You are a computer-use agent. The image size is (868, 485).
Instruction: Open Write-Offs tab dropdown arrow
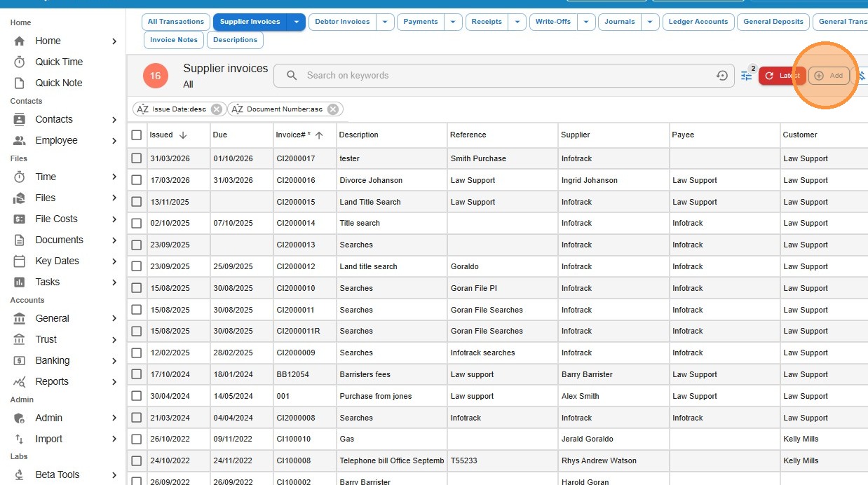tap(587, 22)
